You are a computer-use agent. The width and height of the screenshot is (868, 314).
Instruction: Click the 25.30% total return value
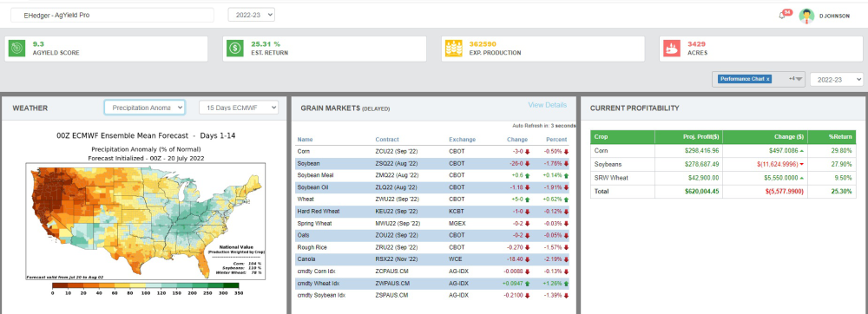pos(844,192)
